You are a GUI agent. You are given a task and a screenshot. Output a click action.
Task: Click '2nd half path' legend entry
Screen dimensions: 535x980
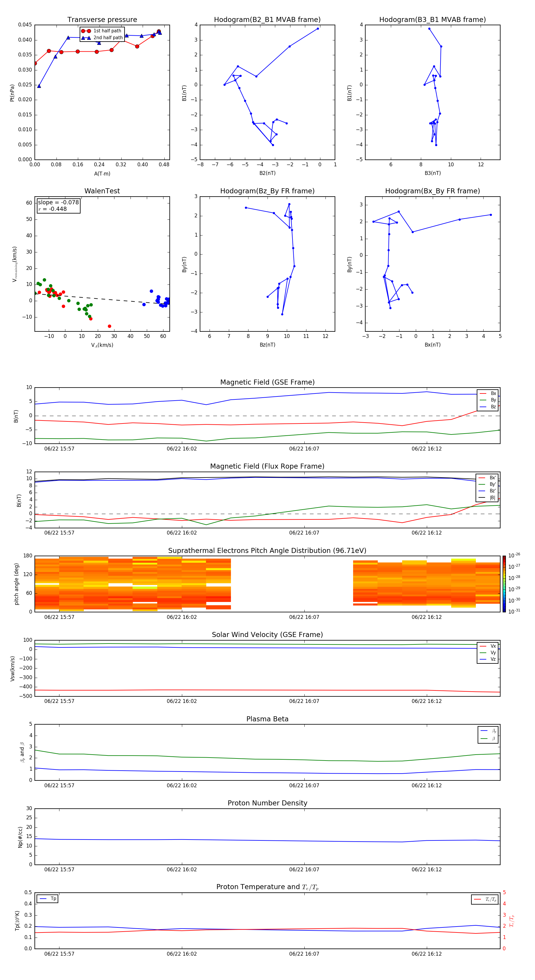[102, 38]
